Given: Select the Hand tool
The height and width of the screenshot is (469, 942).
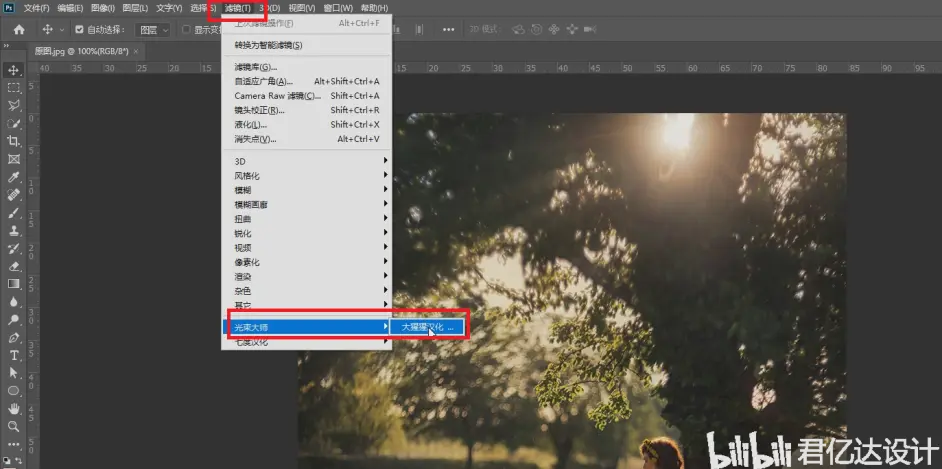Looking at the screenshot, I should (x=13, y=409).
